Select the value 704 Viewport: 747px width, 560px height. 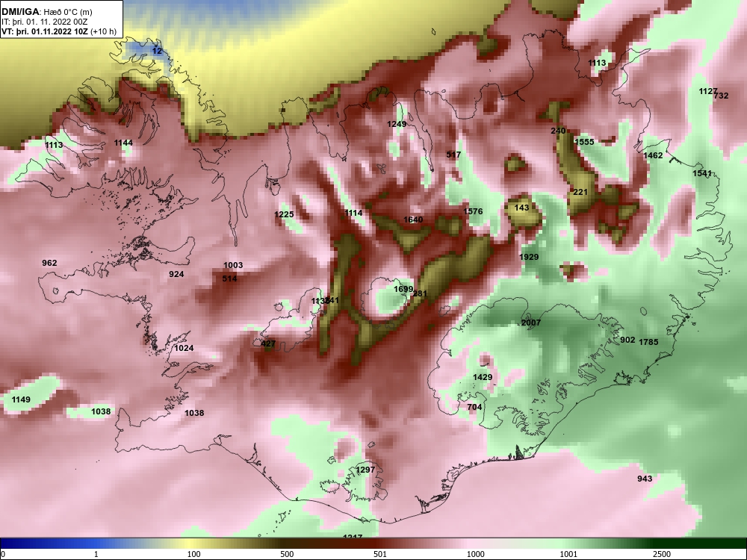tap(474, 407)
